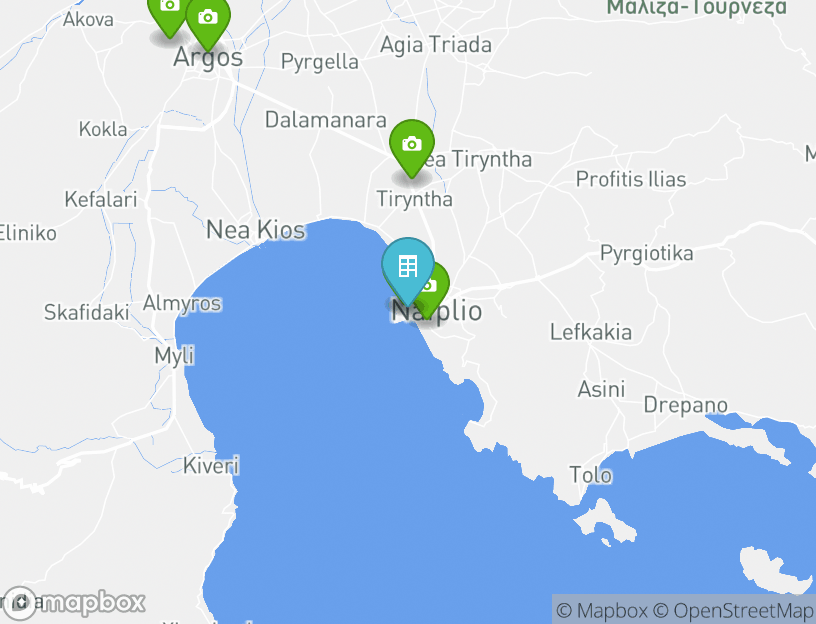Open the © OpenStreetMap attribution link
Image resolution: width=816 pixels, height=624 pixels.
734,610
